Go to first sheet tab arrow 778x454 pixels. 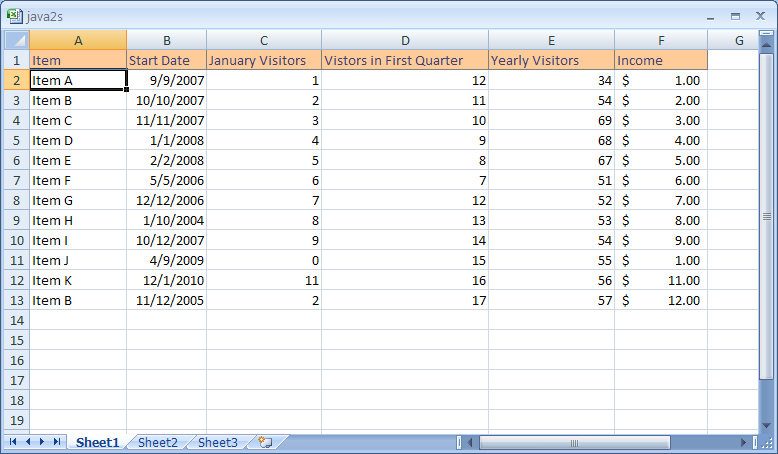(13, 442)
